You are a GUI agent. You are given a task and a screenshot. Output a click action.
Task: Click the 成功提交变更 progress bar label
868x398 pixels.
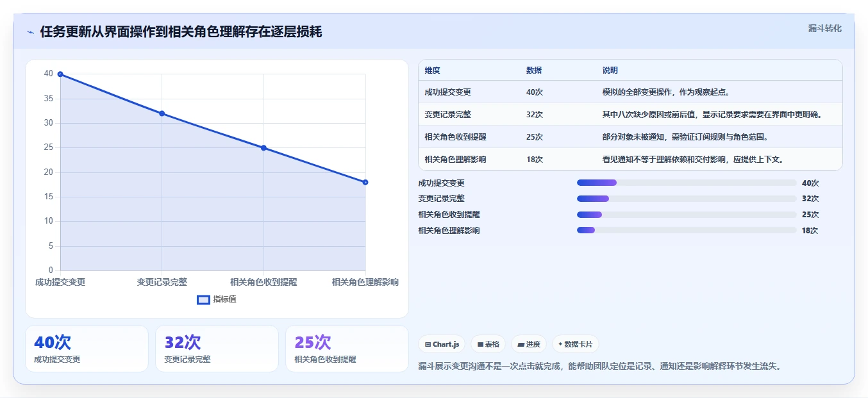441,183
